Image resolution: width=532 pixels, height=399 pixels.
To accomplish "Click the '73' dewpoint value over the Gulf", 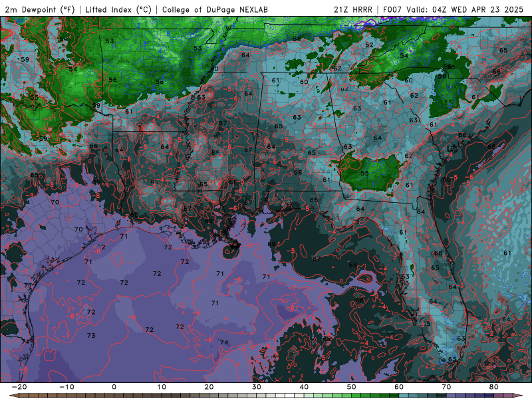I will (x=91, y=336).
